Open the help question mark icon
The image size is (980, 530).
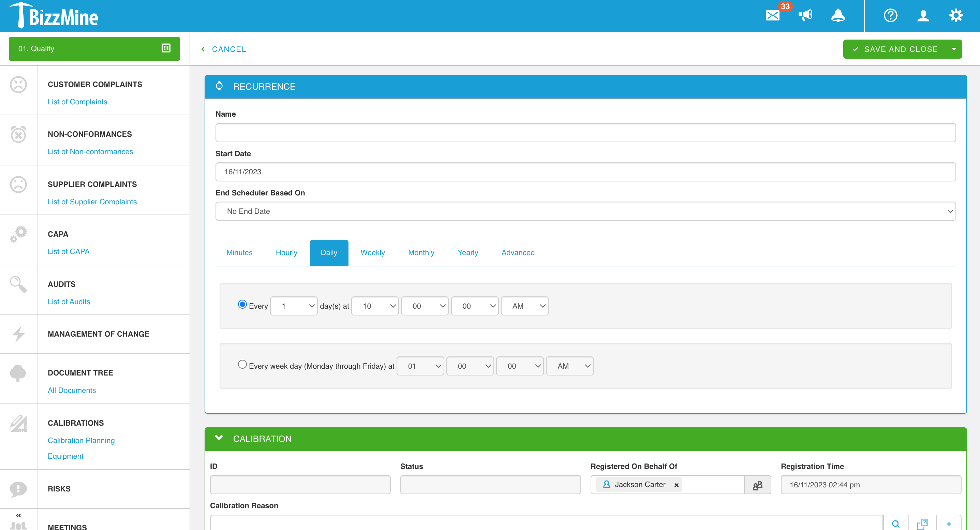(890, 16)
